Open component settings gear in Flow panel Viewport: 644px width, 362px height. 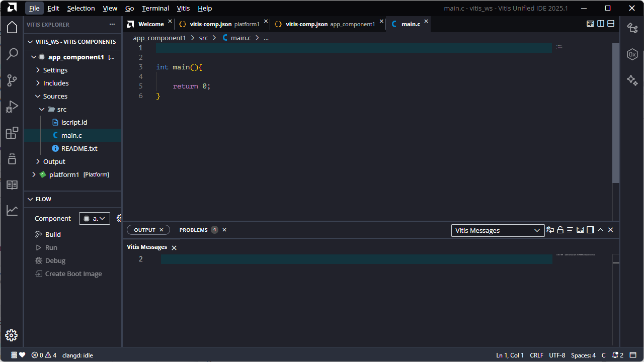point(119,218)
